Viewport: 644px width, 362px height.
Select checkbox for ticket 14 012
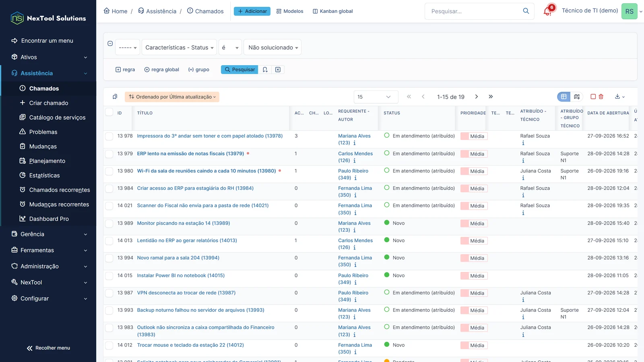(109, 345)
